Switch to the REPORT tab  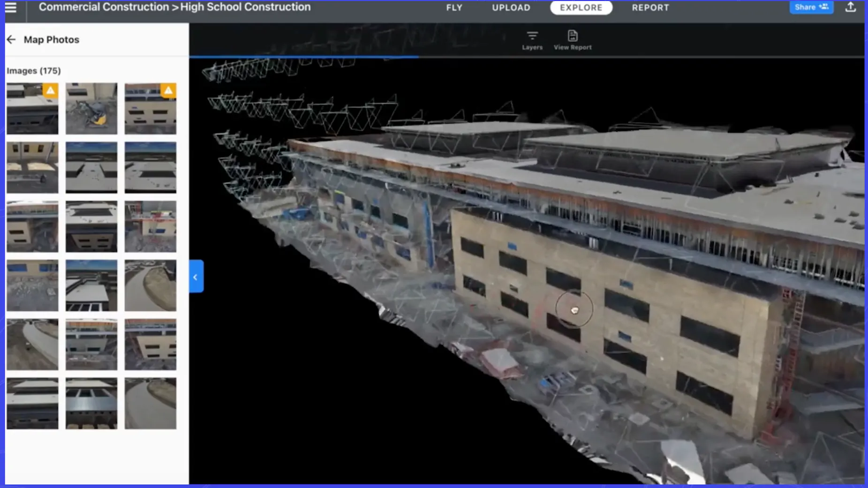(650, 7)
